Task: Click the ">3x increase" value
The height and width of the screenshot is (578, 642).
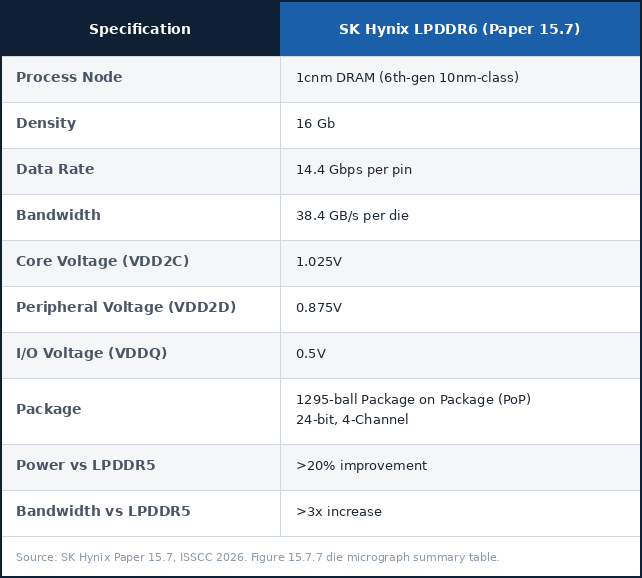Action: tap(339, 511)
